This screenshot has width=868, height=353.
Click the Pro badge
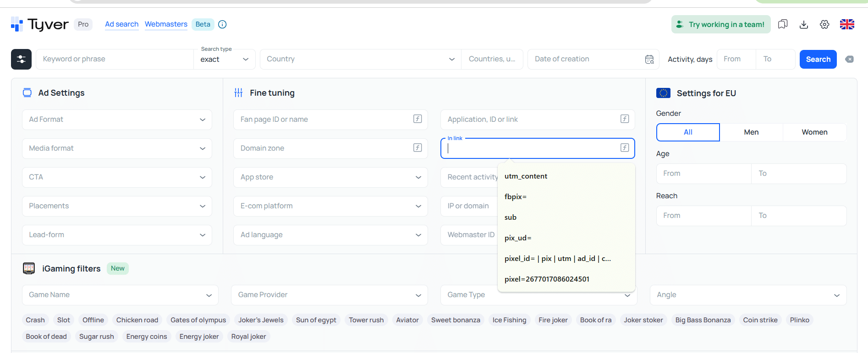click(x=83, y=24)
